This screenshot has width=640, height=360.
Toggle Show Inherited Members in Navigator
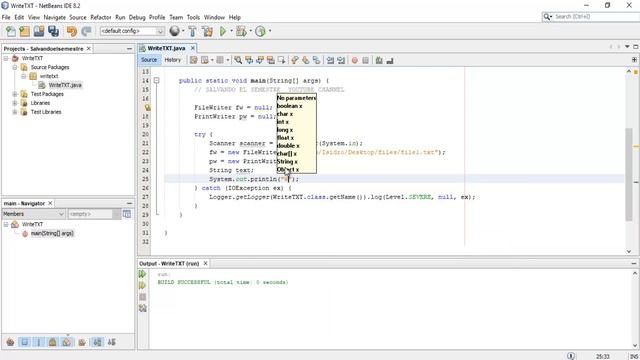click(x=11, y=342)
